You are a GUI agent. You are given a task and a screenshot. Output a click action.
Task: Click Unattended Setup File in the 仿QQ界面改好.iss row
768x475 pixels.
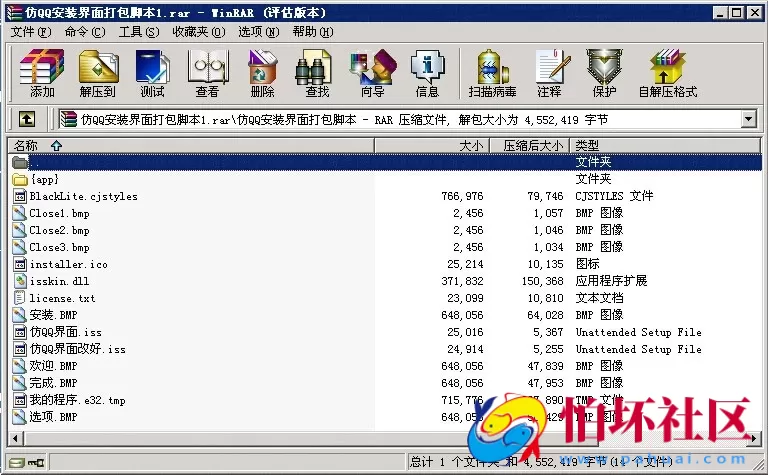coord(639,349)
